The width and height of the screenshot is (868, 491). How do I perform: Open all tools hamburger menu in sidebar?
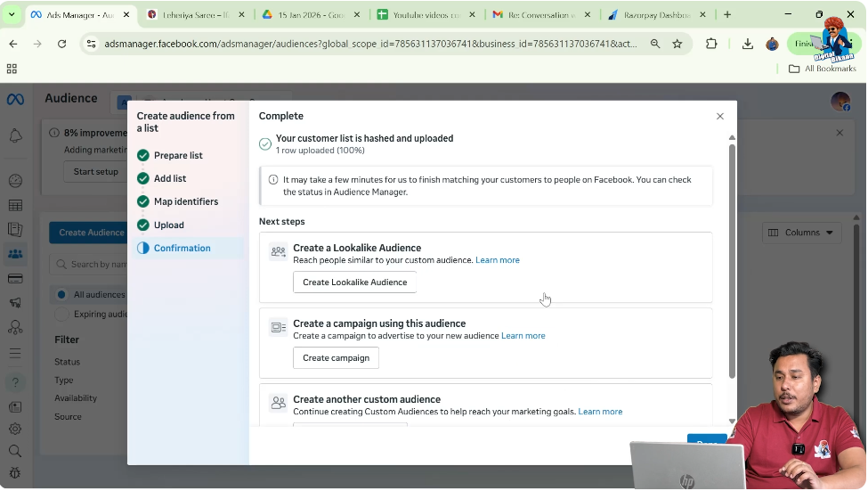coord(15,353)
